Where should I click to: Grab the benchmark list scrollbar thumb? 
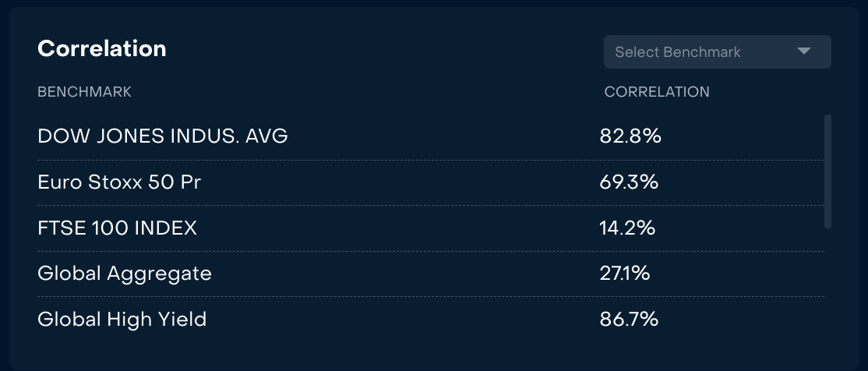[x=827, y=171]
